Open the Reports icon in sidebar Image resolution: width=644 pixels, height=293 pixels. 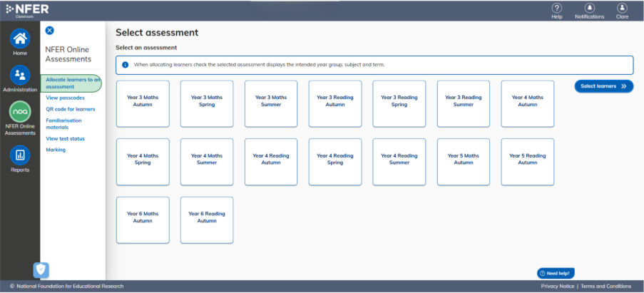click(20, 155)
